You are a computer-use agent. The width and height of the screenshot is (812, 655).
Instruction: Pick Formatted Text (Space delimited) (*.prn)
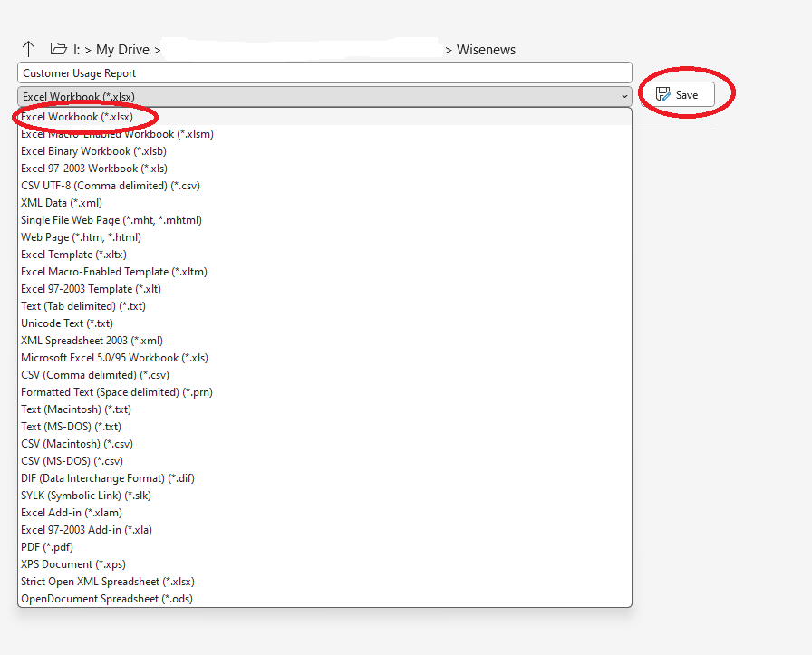pos(324,392)
